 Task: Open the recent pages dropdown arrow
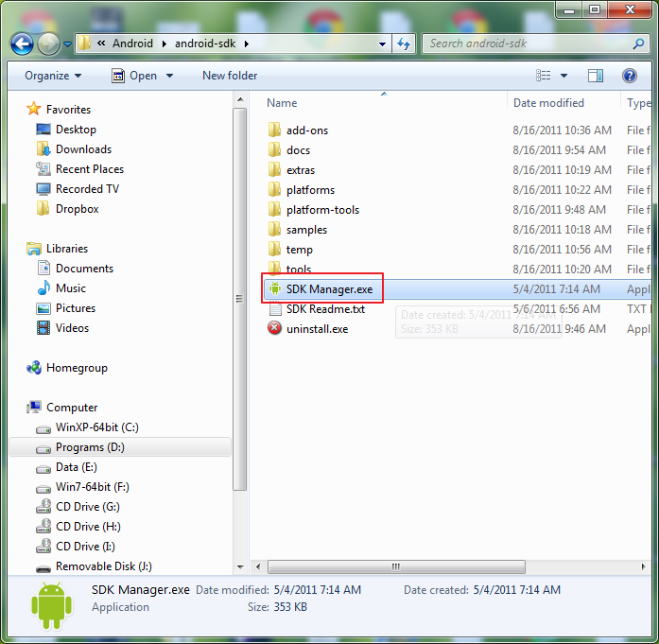[67, 44]
